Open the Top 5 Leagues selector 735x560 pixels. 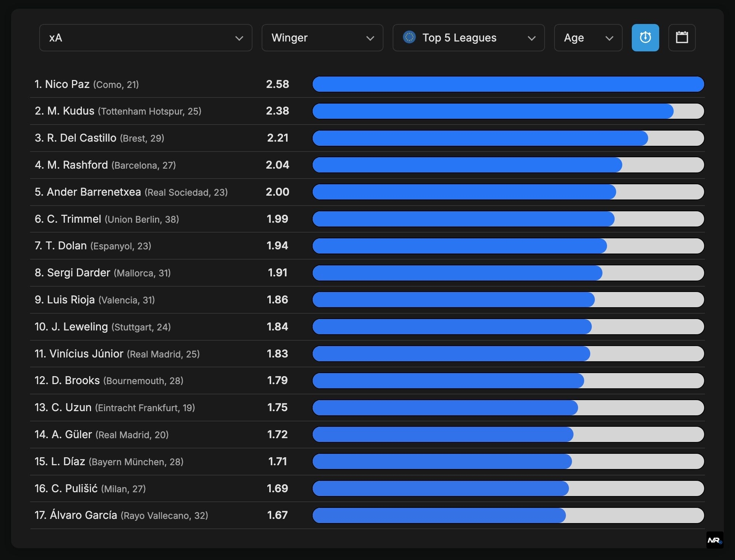468,38
